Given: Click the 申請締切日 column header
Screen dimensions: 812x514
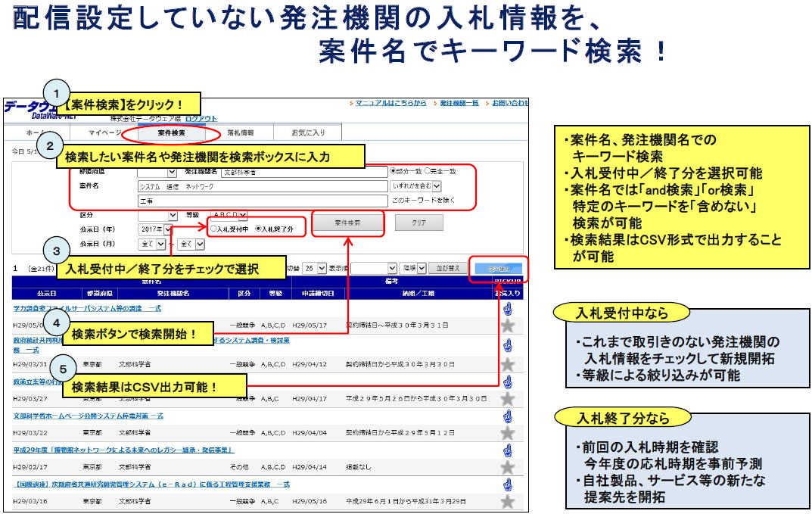Looking at the screenshot, I should coord(318,293).
